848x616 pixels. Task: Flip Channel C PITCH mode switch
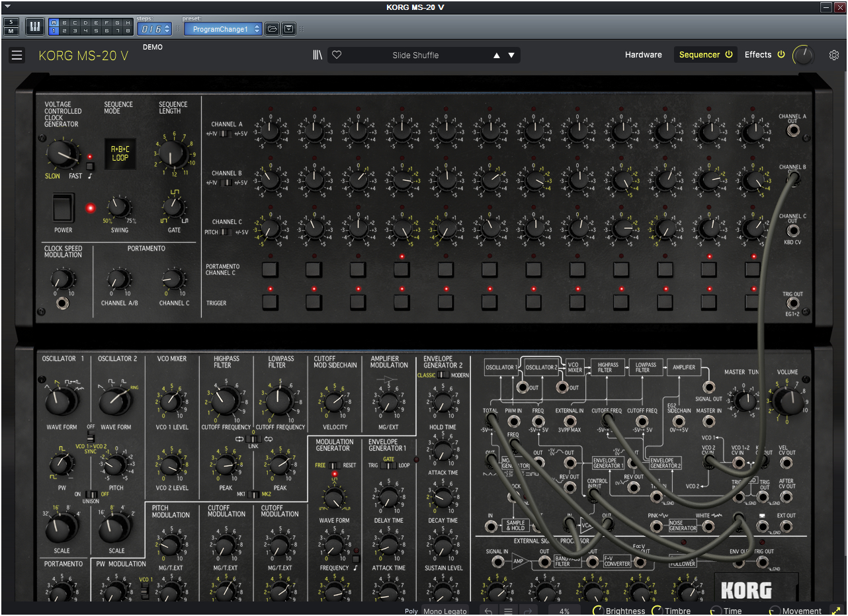coord(226,231)
